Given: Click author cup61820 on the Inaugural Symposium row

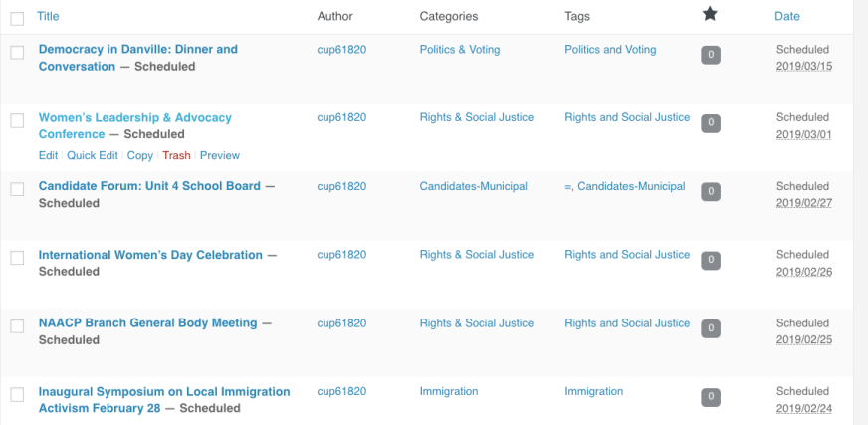Looking at the screenshot, I should [x=341, y=391].
